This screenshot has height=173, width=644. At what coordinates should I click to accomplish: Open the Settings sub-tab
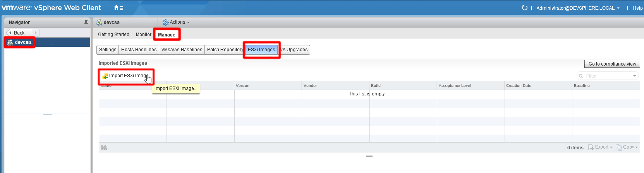(x=108, y=50)
